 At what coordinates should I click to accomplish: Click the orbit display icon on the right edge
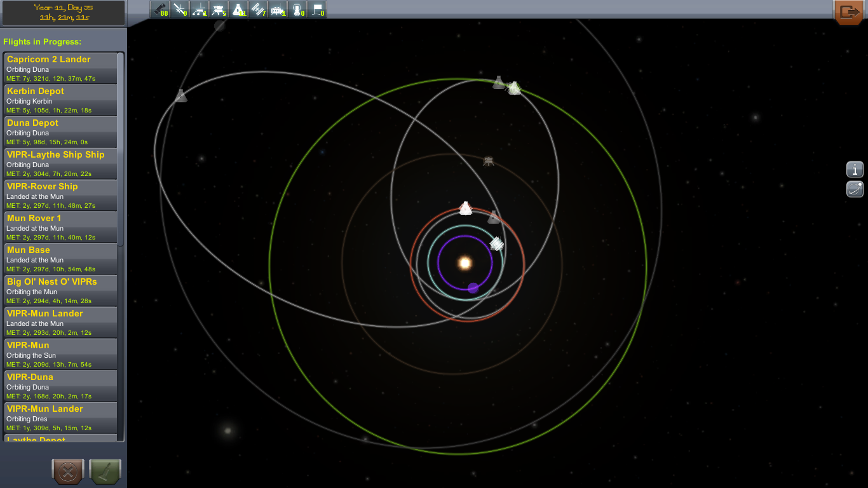click(x=855, y=189)
